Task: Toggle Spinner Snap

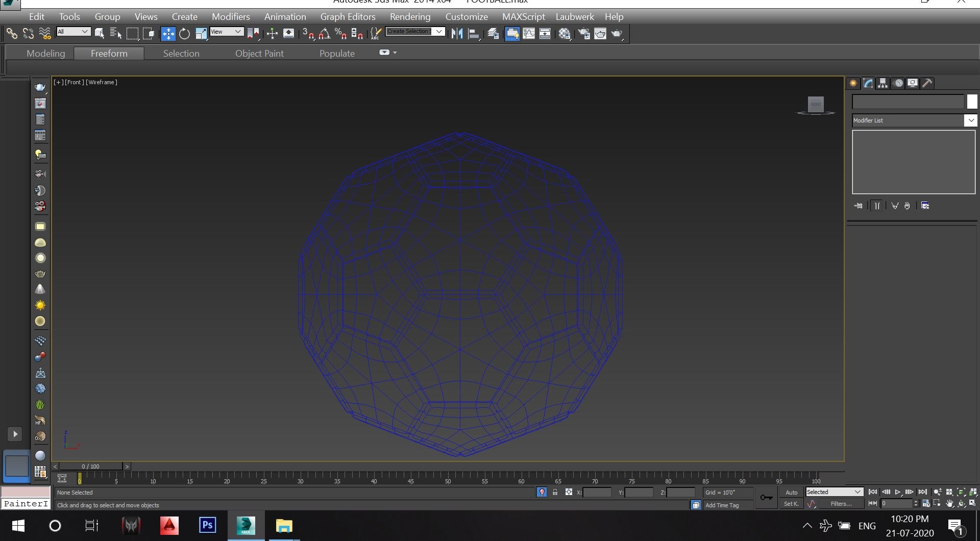Action: pyautogui.click(x=357, y=34)
